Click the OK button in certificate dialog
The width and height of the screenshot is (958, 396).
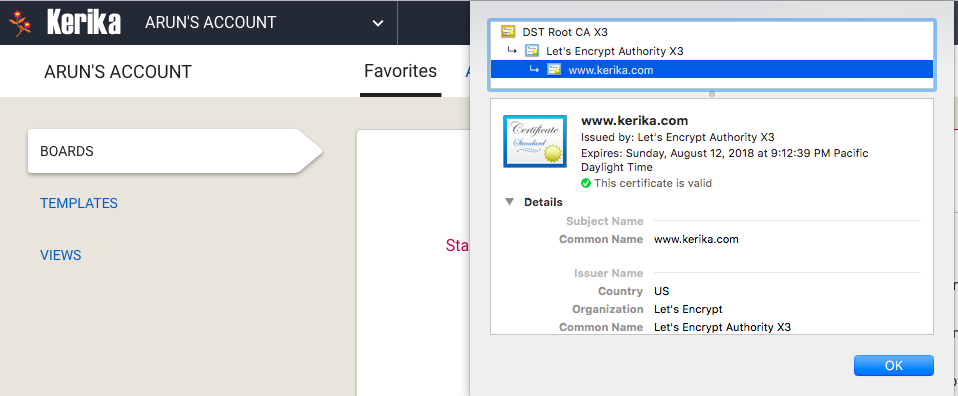coord(893,365)
